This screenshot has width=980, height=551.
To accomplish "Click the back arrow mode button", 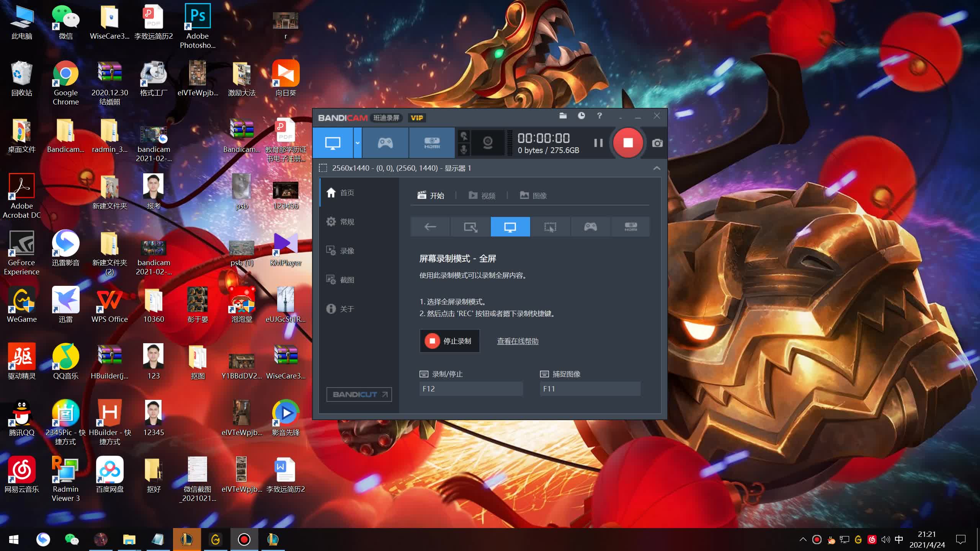I will point(430,227).
